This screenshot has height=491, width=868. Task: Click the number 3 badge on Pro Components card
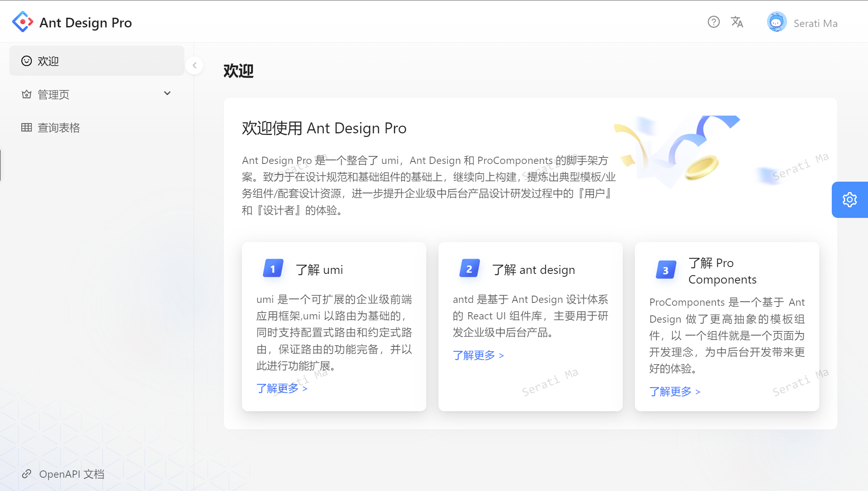click(665, 270)
